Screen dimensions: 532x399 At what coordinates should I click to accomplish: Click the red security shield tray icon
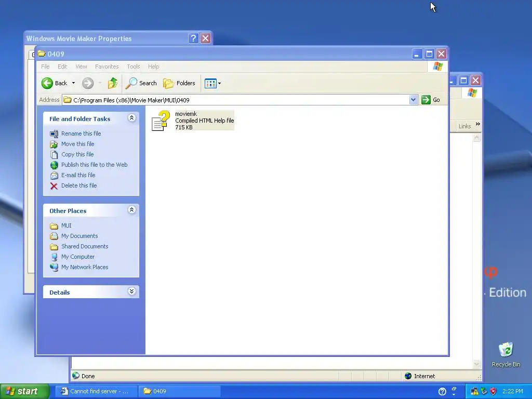494,391
